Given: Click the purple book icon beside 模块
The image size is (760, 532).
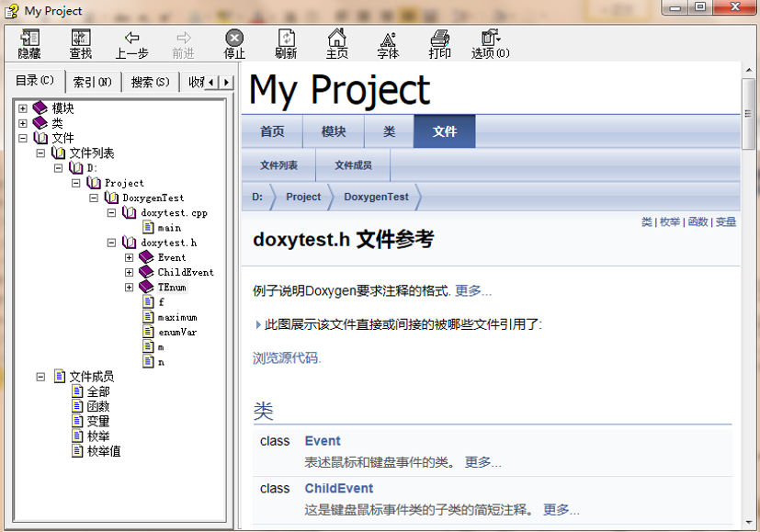Looking at the screenshot, I should point(40,108).
